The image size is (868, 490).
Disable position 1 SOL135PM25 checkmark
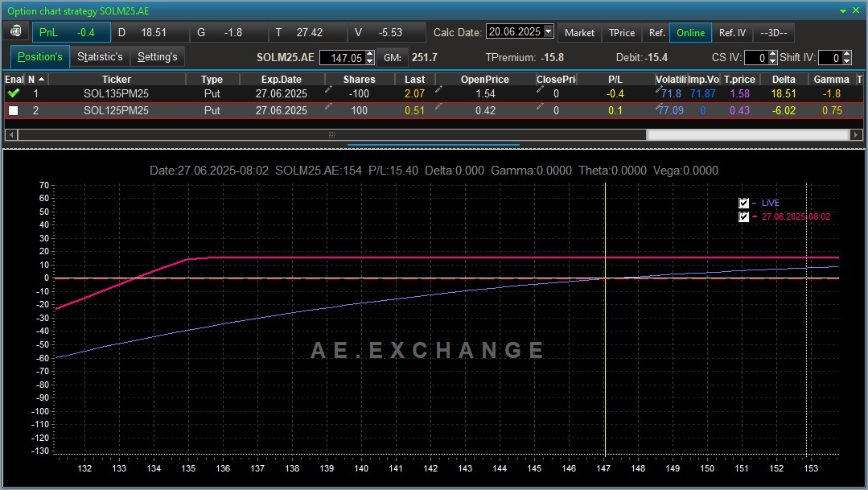click(14, 93)
